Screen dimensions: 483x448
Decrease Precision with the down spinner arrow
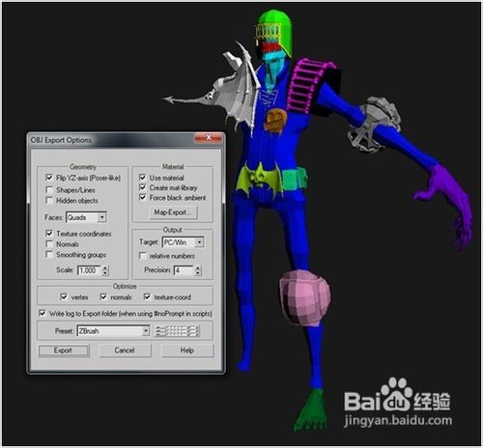pos(198,273)
